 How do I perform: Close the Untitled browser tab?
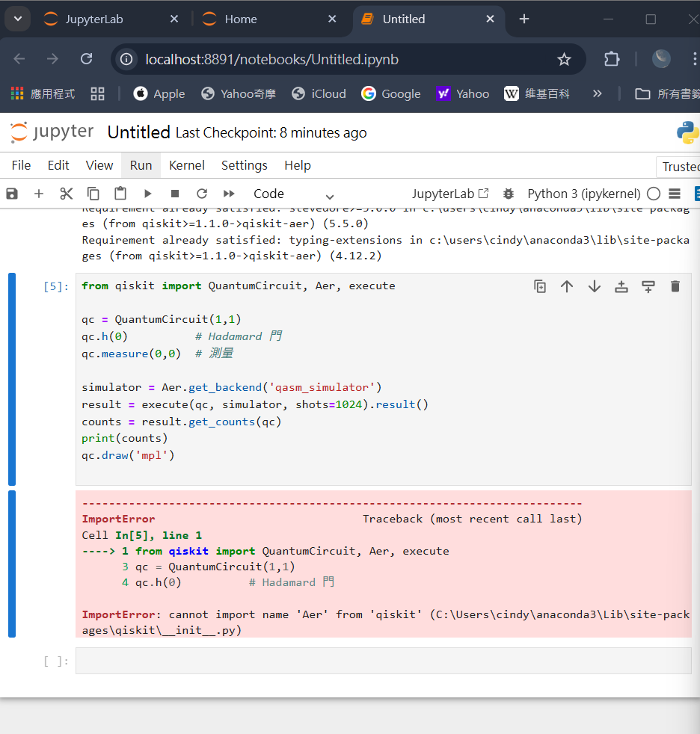(x=491, y=19)
